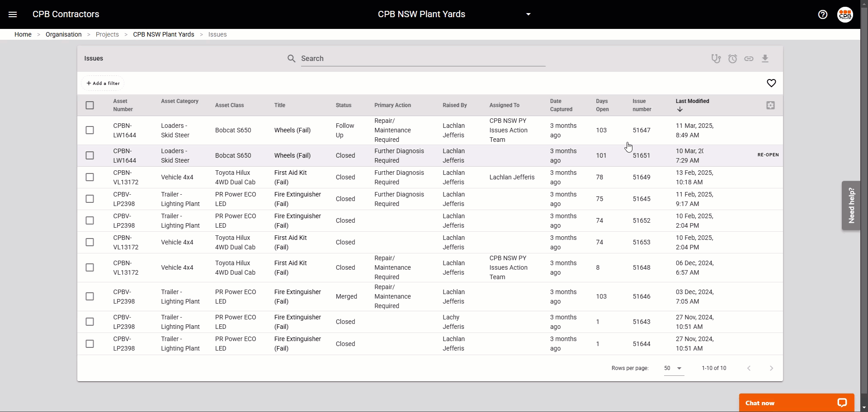
Task: Click Add a filter button
Action: point(103,83)
